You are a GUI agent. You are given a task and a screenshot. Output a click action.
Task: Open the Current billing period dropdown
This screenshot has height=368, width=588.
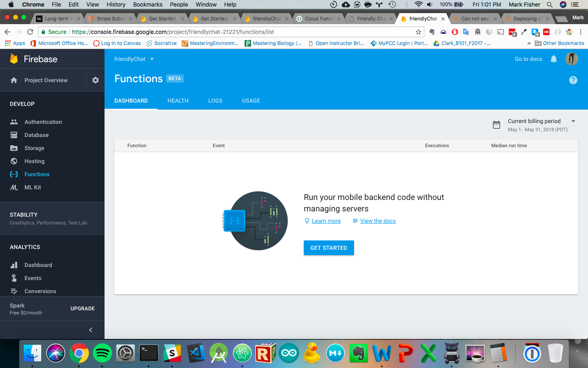tap(542, 121)
